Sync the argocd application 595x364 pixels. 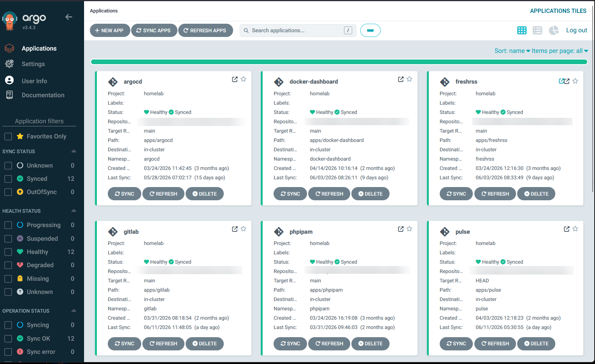125,194
